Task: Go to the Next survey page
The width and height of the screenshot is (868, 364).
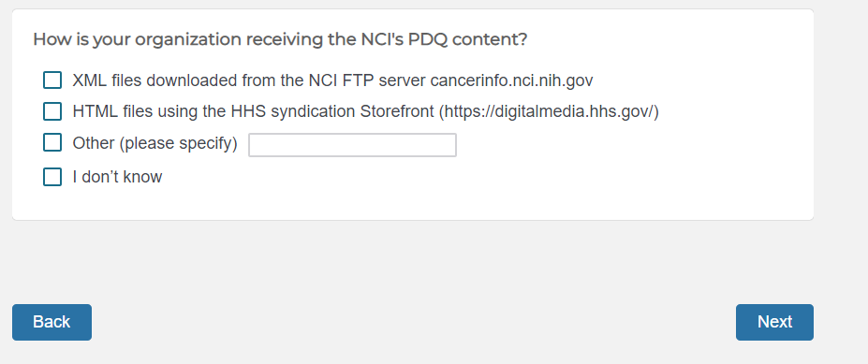Action: coord(774,322)
